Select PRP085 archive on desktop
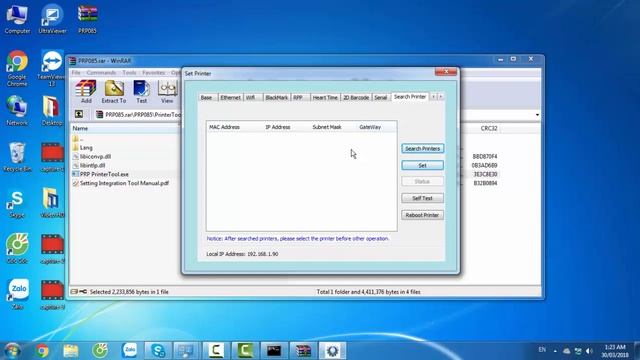The image size is (640, 360). [87, 19]
